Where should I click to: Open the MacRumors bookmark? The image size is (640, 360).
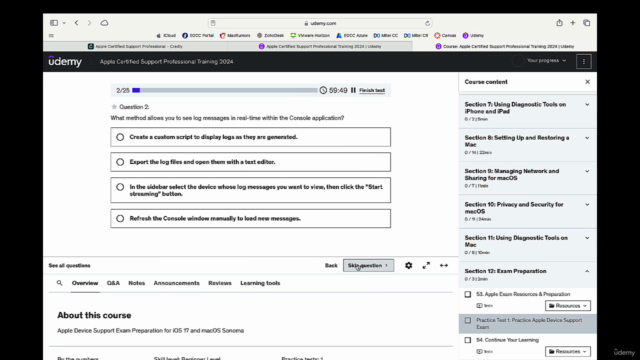[x=235, y=36]
